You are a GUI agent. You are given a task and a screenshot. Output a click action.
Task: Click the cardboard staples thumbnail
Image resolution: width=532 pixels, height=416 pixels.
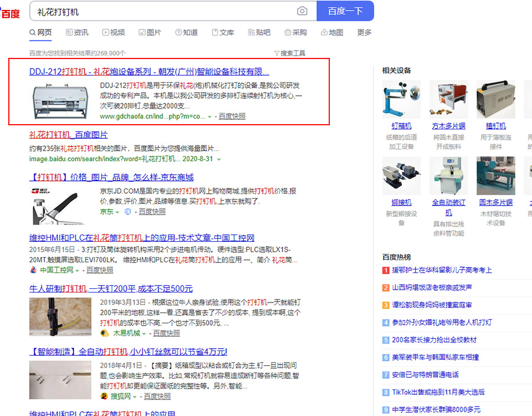coord(60,380)
